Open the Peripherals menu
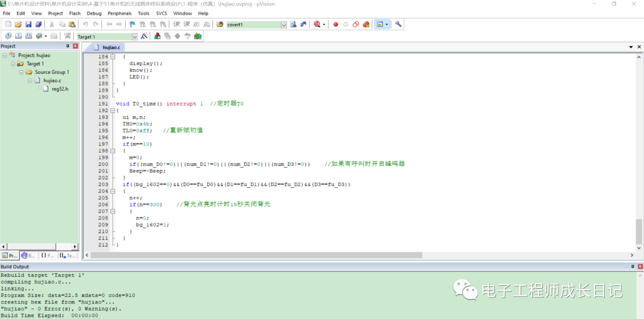The width and height of the screenshot is (644, 319). point(120,14)
